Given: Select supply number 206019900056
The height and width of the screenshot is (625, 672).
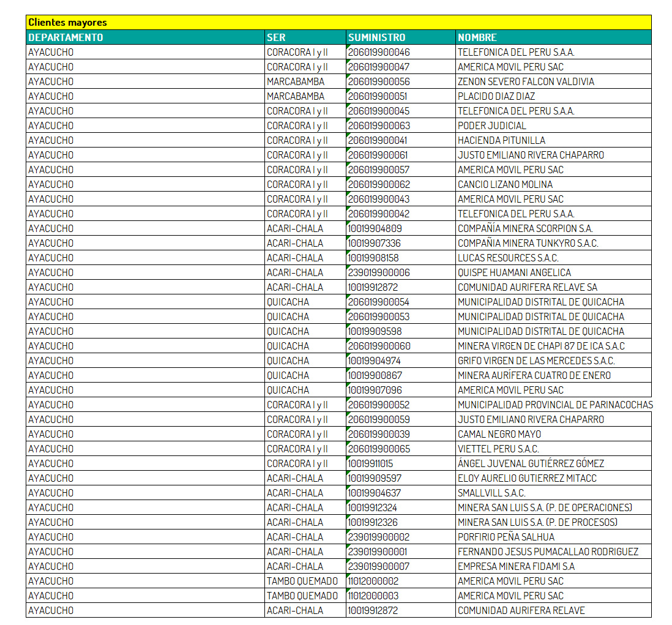Looking at the screenshot, I should pyautogui.click(x=401, y=81).
